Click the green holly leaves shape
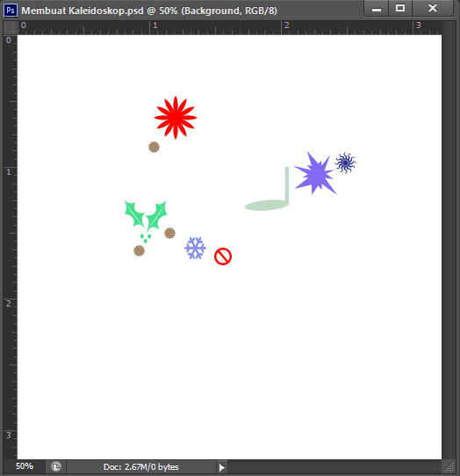Image resolution: width=460 pixels, height=476 pixels. click(146, 221)
